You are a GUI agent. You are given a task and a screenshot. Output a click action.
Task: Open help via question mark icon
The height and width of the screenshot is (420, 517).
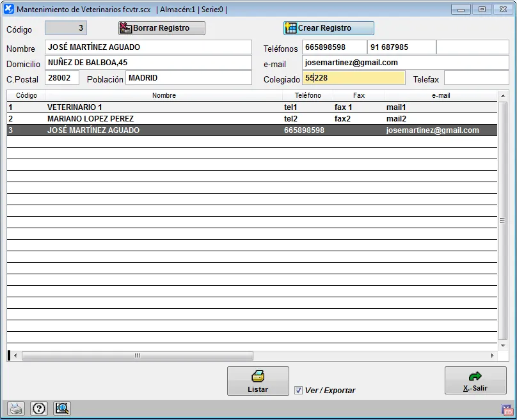tap(39, 408)
